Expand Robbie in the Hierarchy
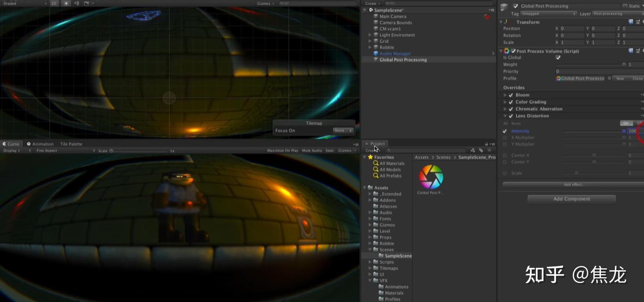The width and height of the screenshot is (644, 302). 369,47
